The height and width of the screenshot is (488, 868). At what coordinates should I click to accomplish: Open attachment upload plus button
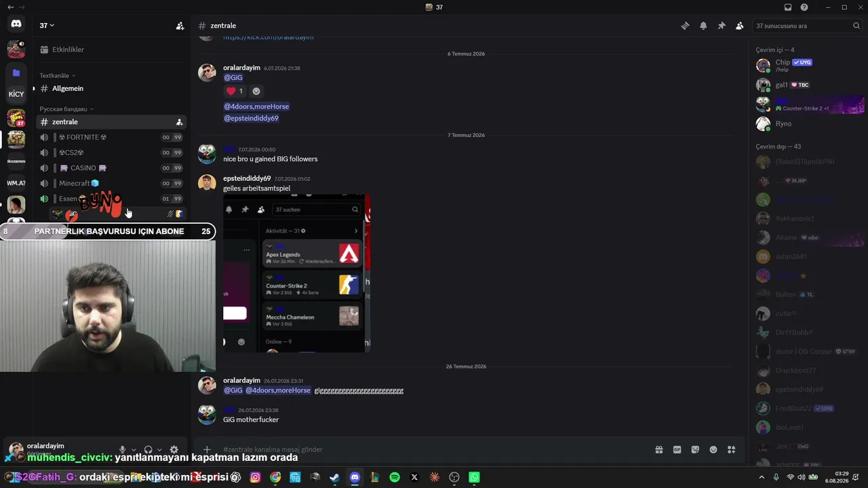click(x=207, y=449)
